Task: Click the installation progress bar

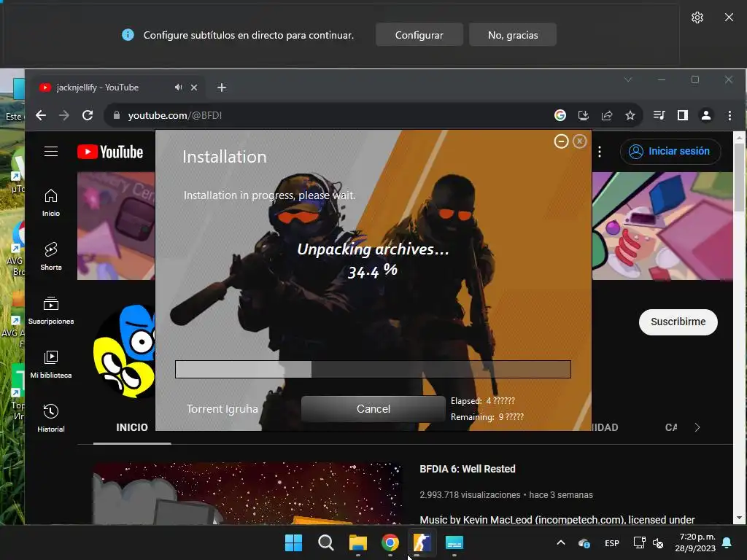Action: [373, 370]
